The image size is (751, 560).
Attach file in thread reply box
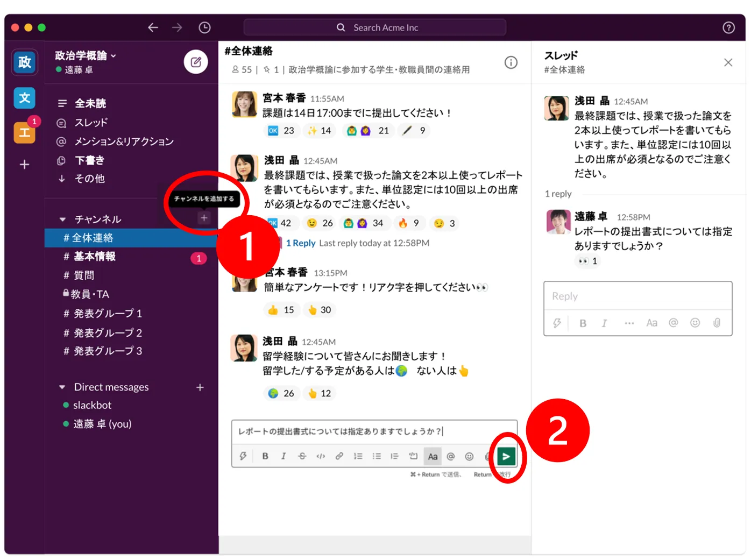(x=717, y=323)
